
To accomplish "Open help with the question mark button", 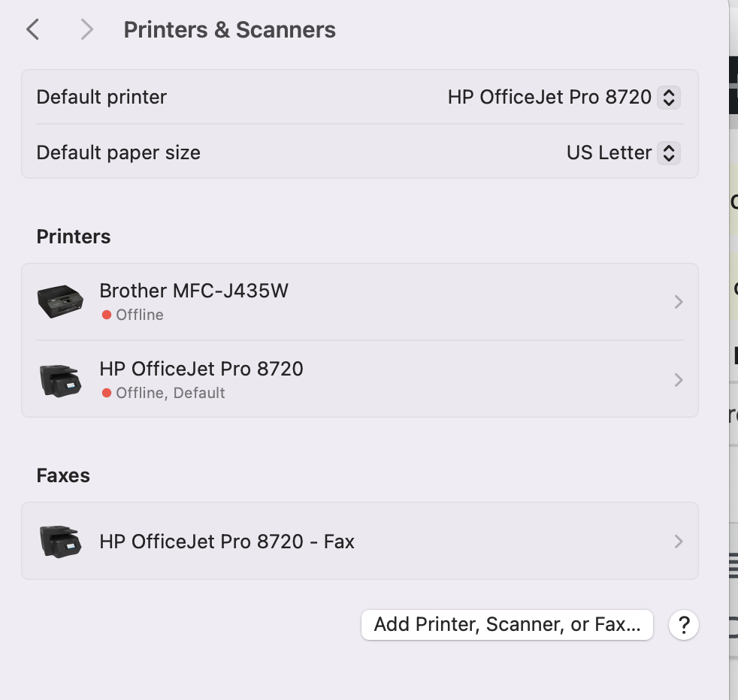I will pos(683,625).
